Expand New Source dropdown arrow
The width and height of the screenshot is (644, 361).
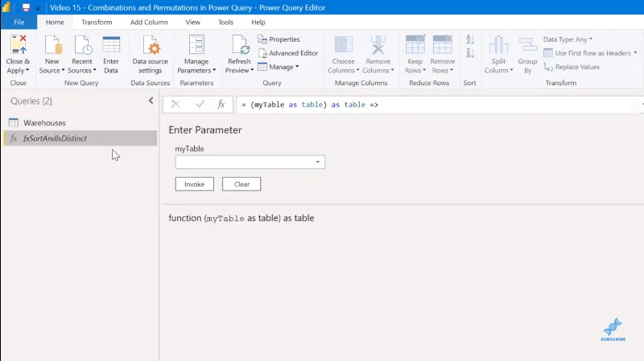(x=64, y=70)
